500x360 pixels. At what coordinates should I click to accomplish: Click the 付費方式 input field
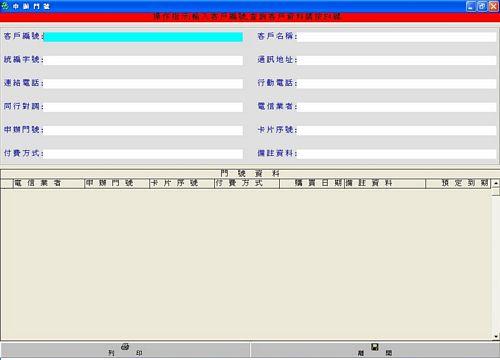143,154
